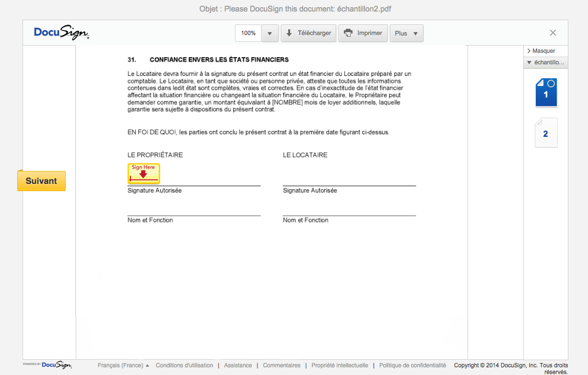Image resolution: width=588 pixels, height=375 pixels.
Task: Collapse the échantillon document section
Action: coord(546,62)
